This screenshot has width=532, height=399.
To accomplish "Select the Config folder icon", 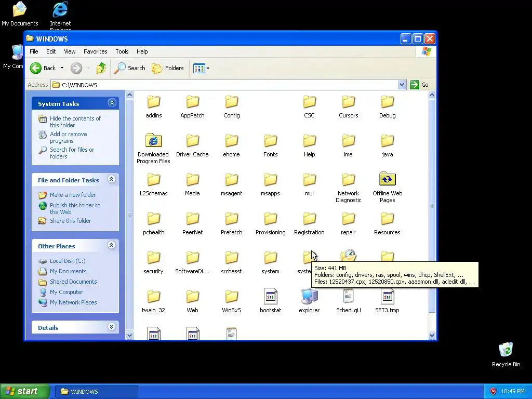I will pos(232,102).
